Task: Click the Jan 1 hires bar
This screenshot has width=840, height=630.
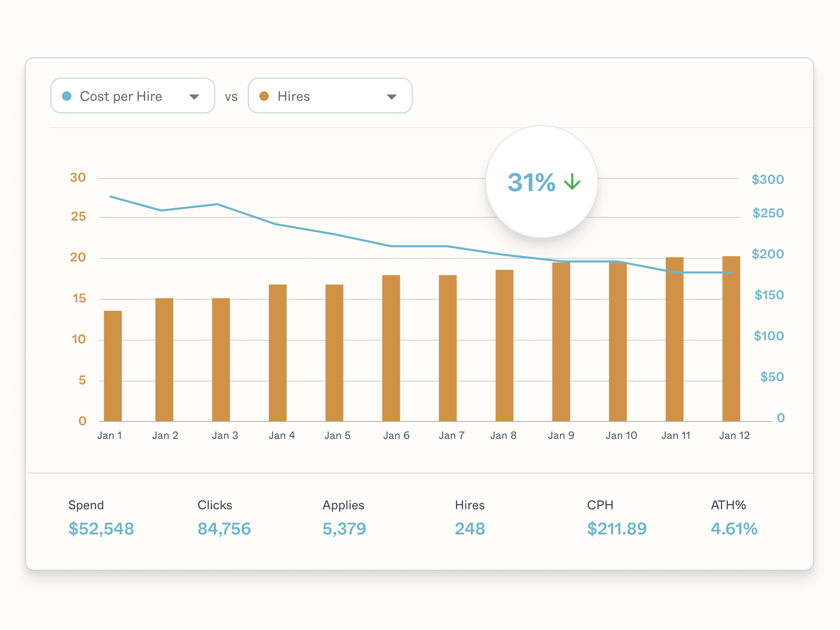Action: (x=113, y=366)
